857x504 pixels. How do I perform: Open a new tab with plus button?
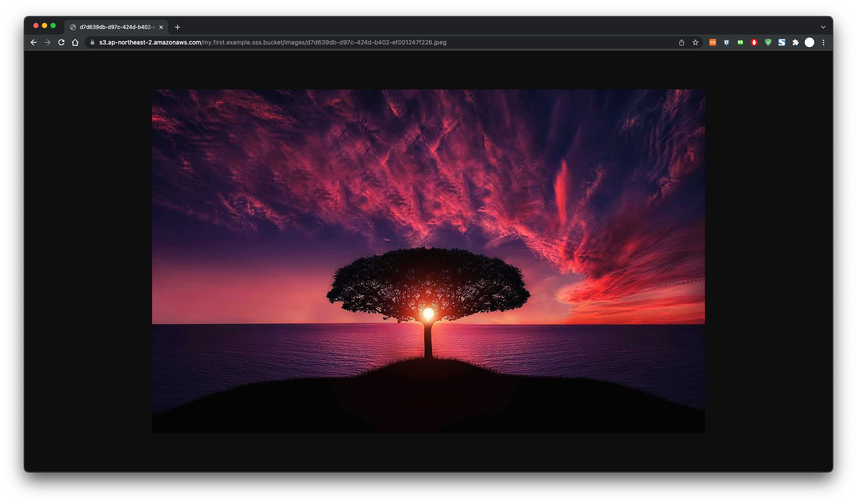click(x=178, y=27)
